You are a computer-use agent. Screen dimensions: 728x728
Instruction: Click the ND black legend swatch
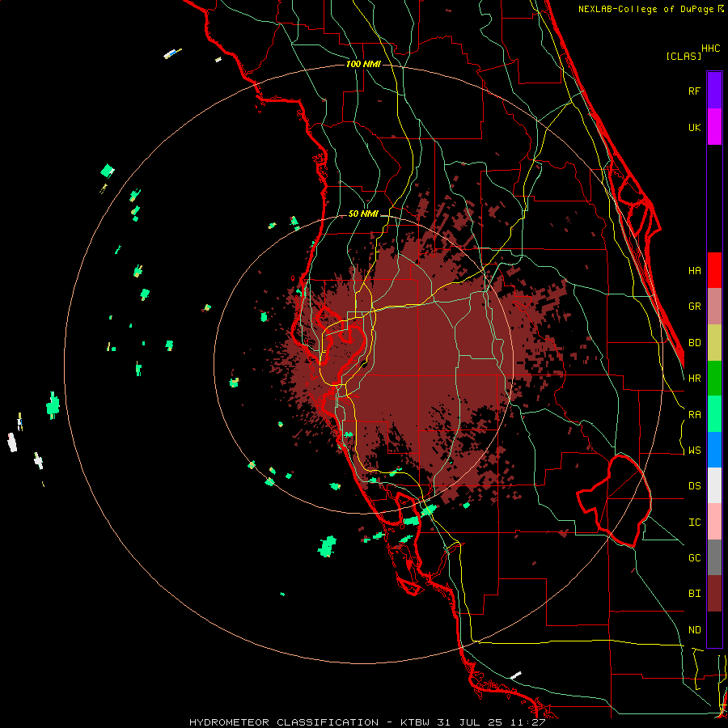pyautogui.click(x=714, y=629)
